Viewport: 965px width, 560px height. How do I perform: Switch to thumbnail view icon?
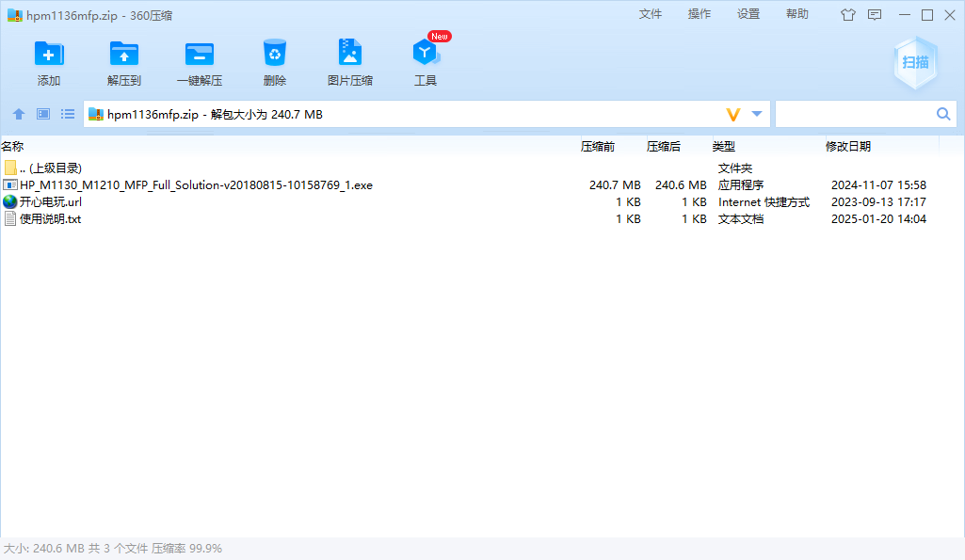43,114
